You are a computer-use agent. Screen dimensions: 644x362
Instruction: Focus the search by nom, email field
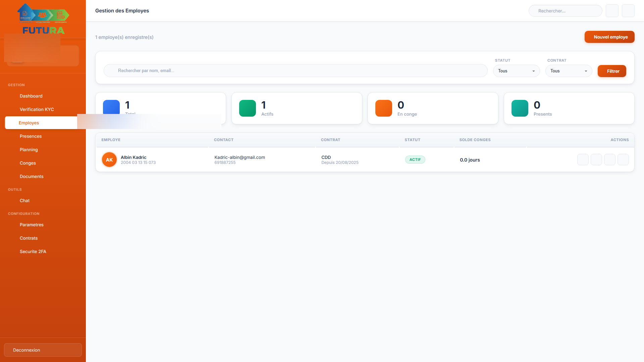[x=295, y=71]
